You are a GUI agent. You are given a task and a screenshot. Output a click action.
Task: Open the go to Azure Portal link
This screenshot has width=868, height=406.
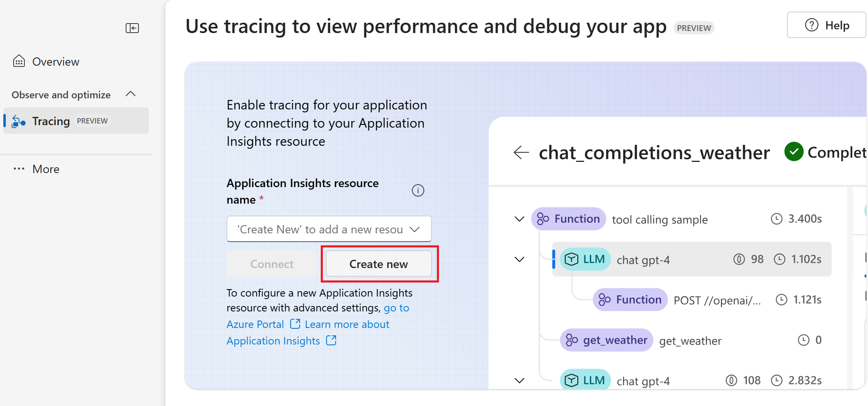point(255,324)
